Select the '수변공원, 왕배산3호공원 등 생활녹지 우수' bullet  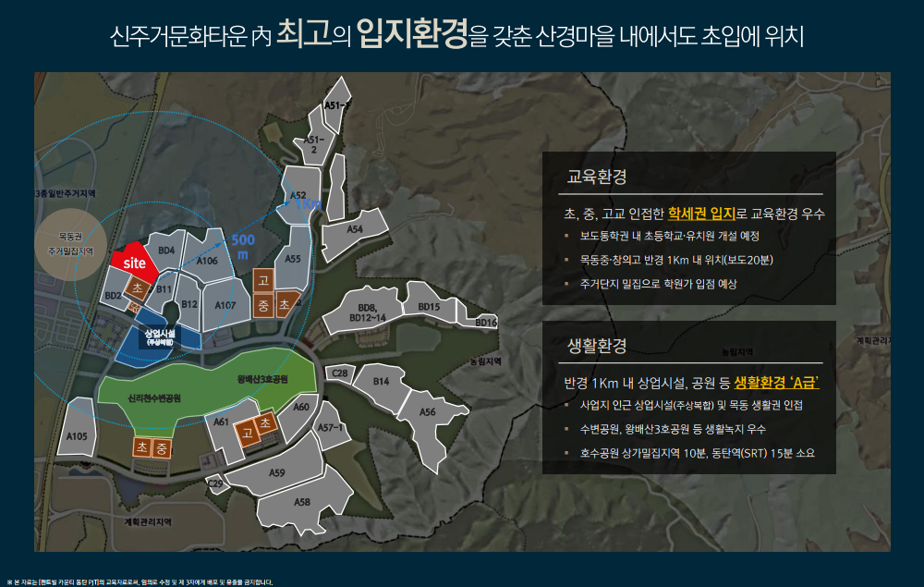(x=673, y=429)
